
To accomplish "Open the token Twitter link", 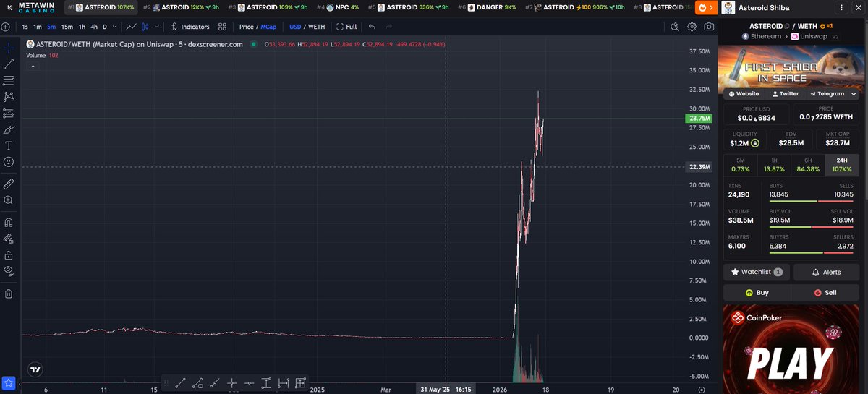I will tap(786, 93).
